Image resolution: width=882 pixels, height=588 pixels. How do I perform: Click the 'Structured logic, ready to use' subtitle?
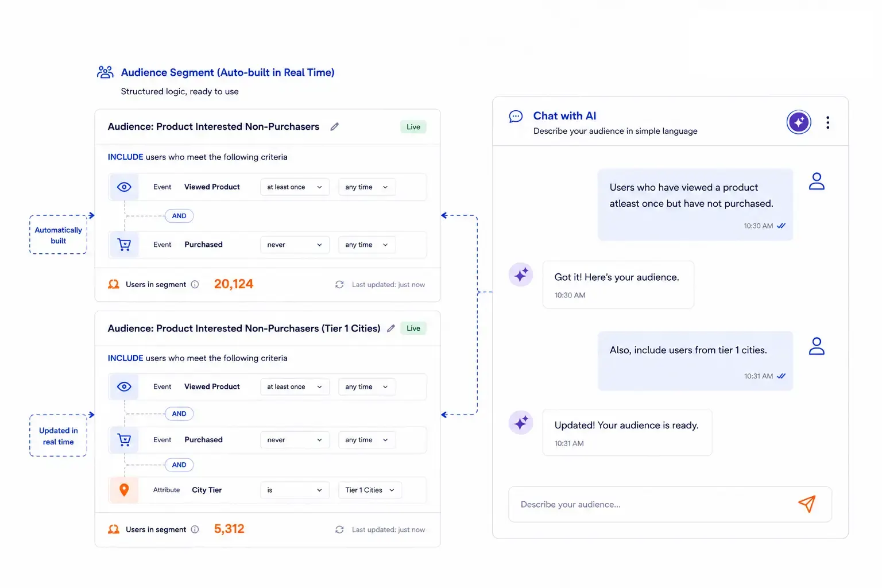tap(180, 91)
